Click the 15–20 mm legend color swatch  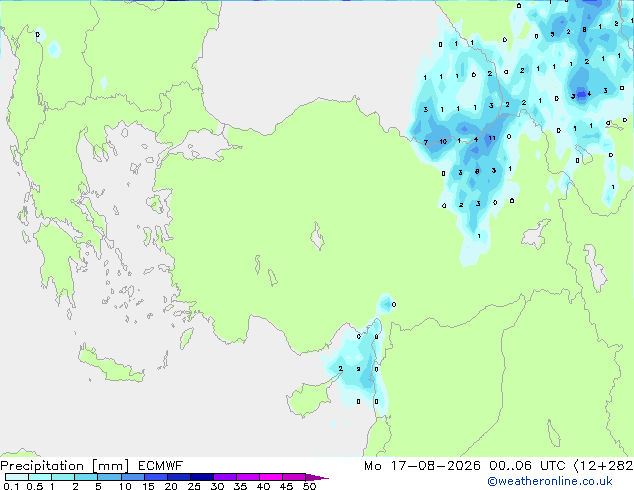pyautogui.click(x=155, y=477)
